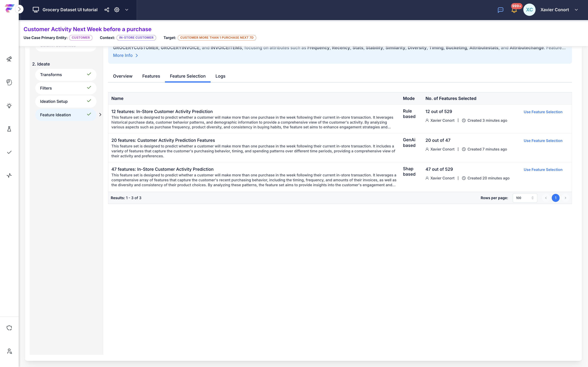588x367 pixels.
Task: Open the settings gear icon in the top bar
Action: [x=117, y=10]
